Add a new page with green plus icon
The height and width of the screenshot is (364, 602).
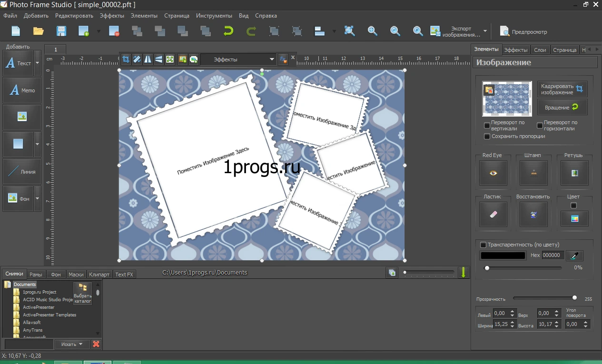[x=84, y=31]
